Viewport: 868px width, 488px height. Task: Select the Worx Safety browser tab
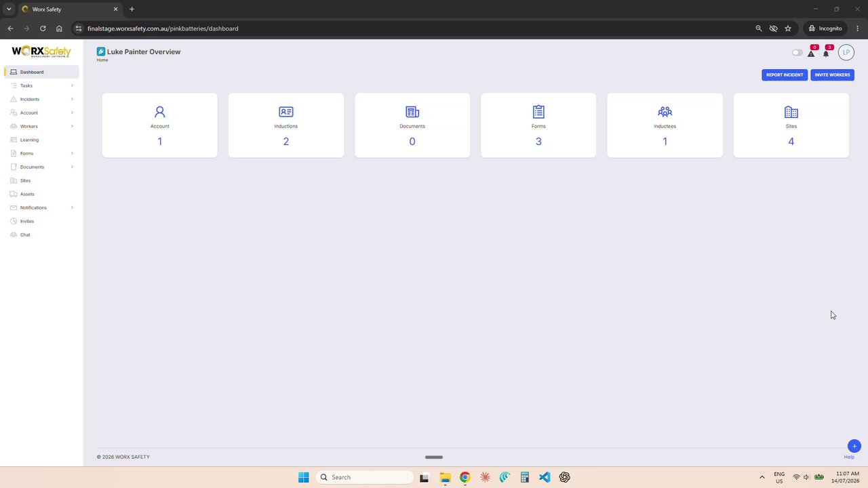70,9
